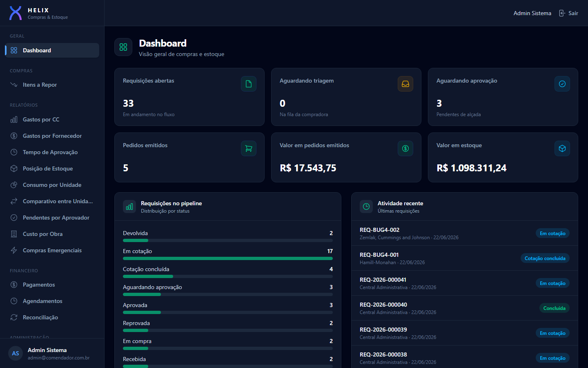The width and height of the screenshot is (588, 368).
Task: Click the Itens a Repor trend icon
Action: coord(14,85)
